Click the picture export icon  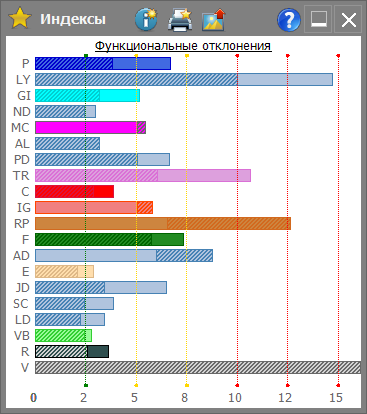(x=214, y=20)
